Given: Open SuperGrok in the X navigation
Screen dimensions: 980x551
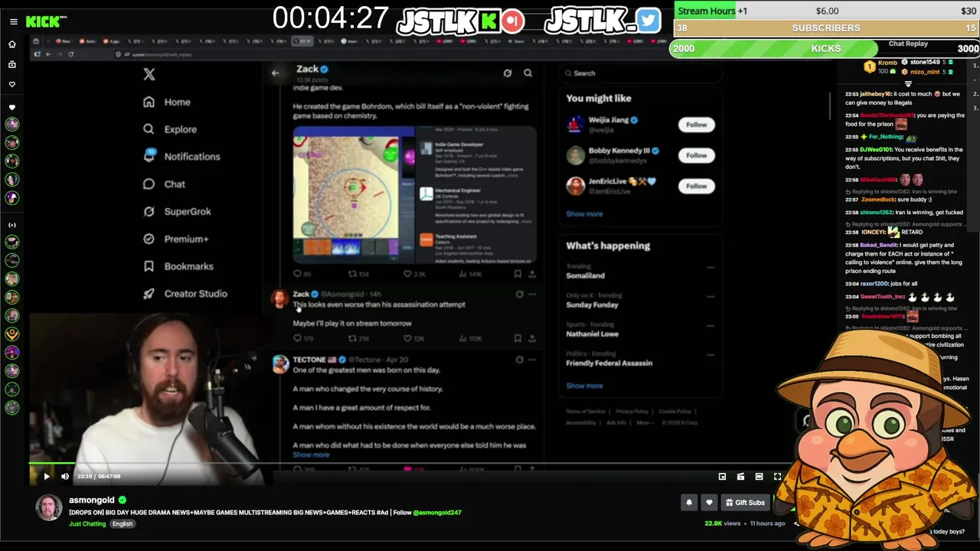Looking at the screenshot, I should point(177,211).
